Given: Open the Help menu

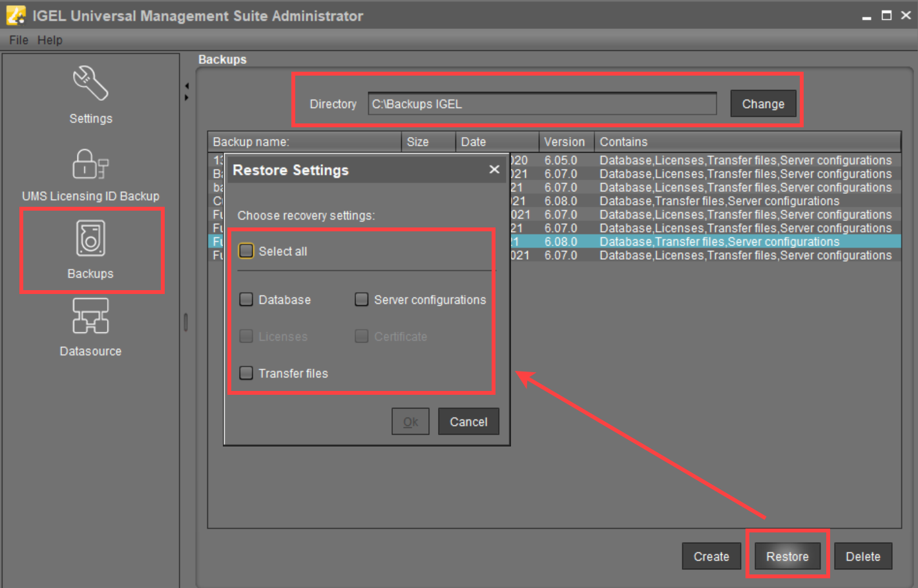Looking at the screenshot, I should 50,40.
